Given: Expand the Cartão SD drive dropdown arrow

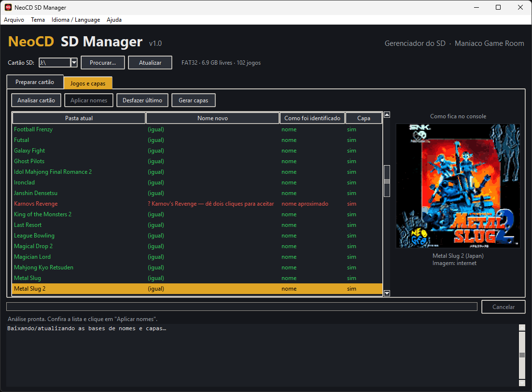Looking at the screenshot, I should click(x=74, y=62).
